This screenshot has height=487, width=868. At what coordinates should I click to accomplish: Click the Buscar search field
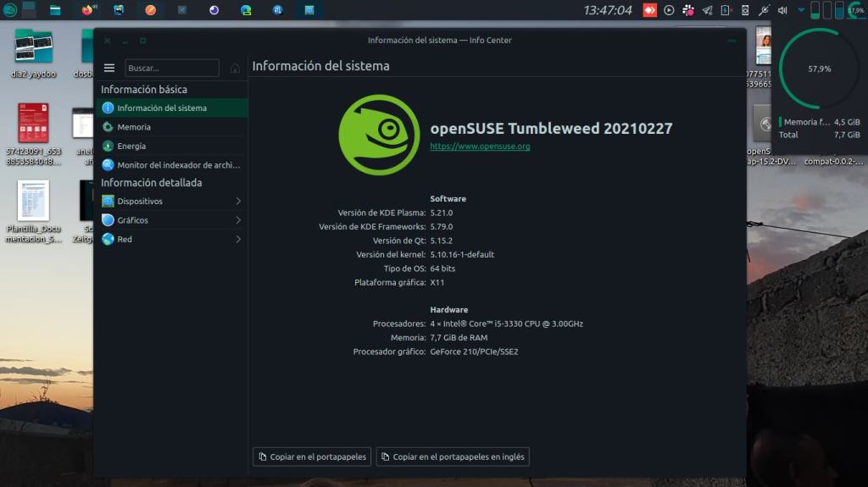pyautogui.click(x=171, y=68)
